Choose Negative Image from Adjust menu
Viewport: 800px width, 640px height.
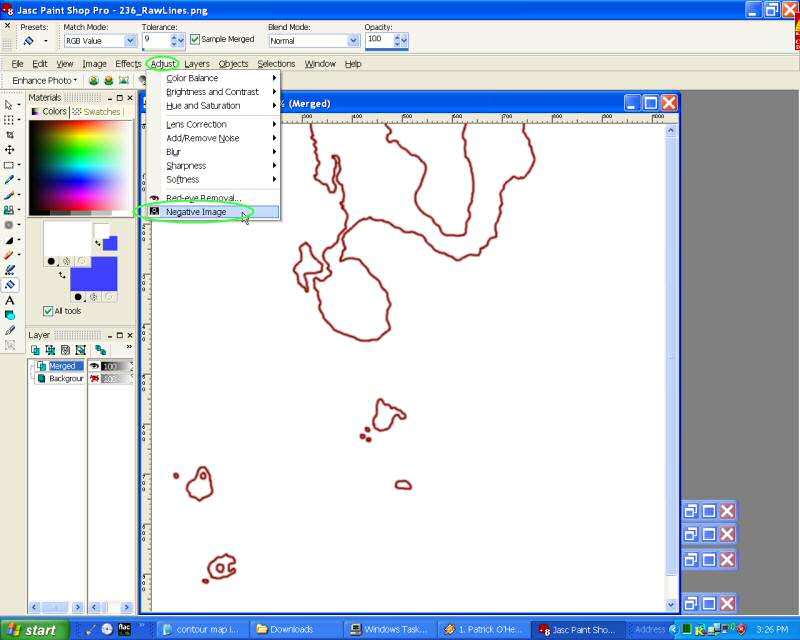click(x=196, y=212)
